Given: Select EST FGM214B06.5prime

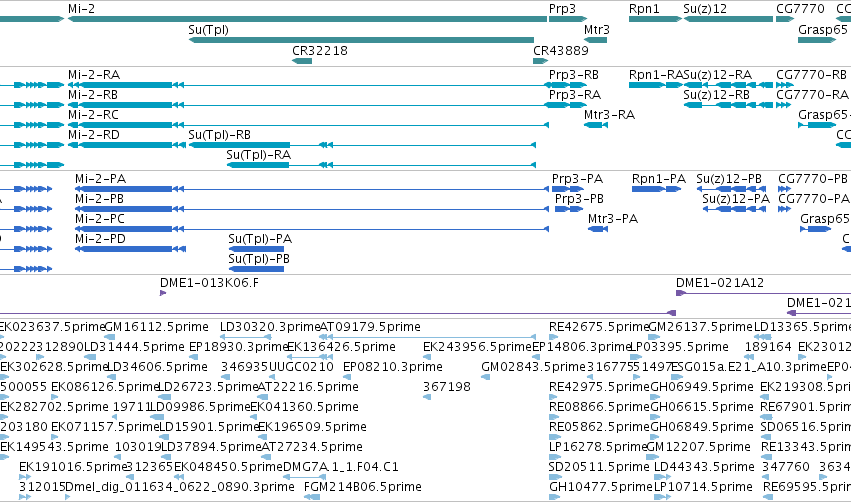Looking at the screenshot, I should (312, 498).
